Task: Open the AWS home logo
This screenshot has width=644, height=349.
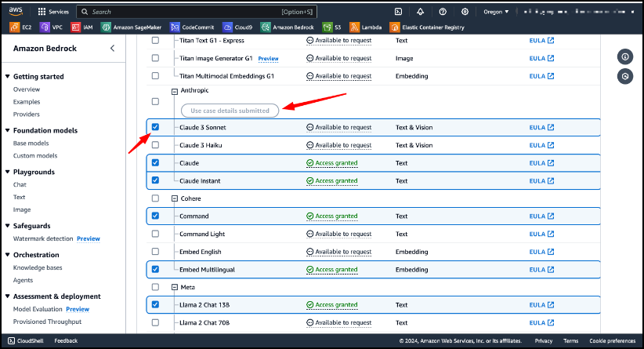Action: coord(16,12)
